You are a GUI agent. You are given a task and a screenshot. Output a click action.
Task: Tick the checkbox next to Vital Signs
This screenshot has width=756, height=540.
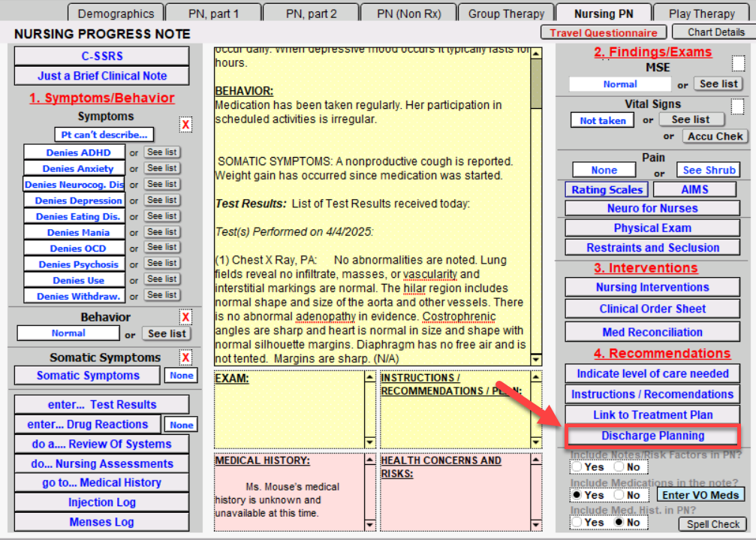coord(738,107)
